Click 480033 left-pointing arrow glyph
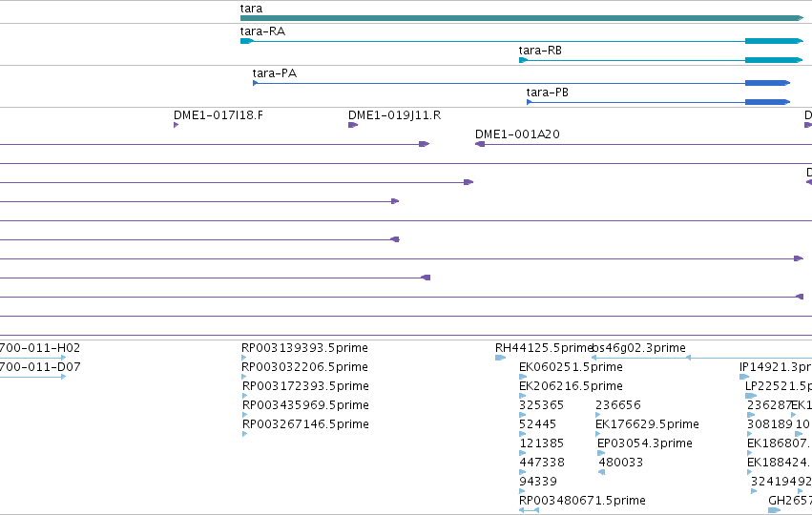Viewport: 812px width, 515px height. click(601, 472)
